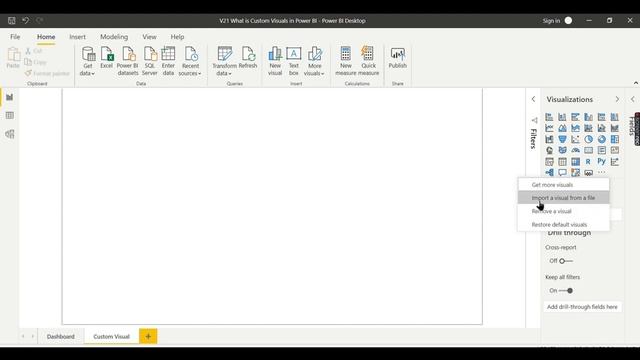
Task: Insert a New visual
Action: (275, 61)
